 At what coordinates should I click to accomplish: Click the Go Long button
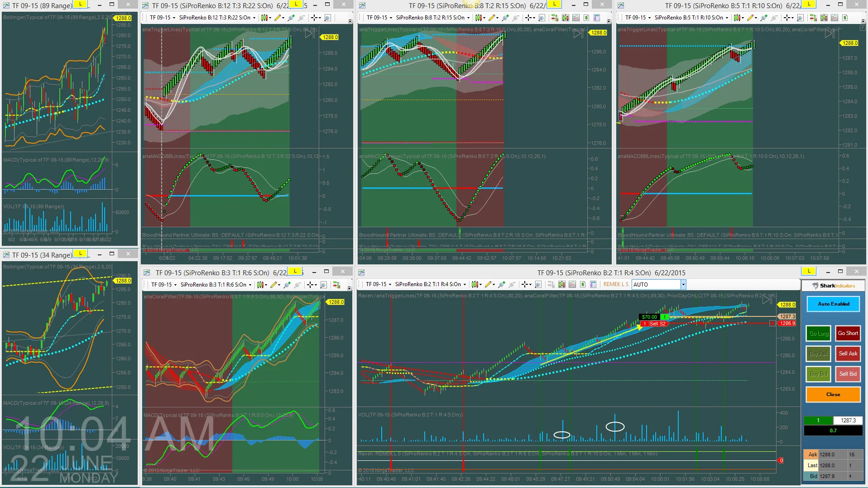(819, 333)
